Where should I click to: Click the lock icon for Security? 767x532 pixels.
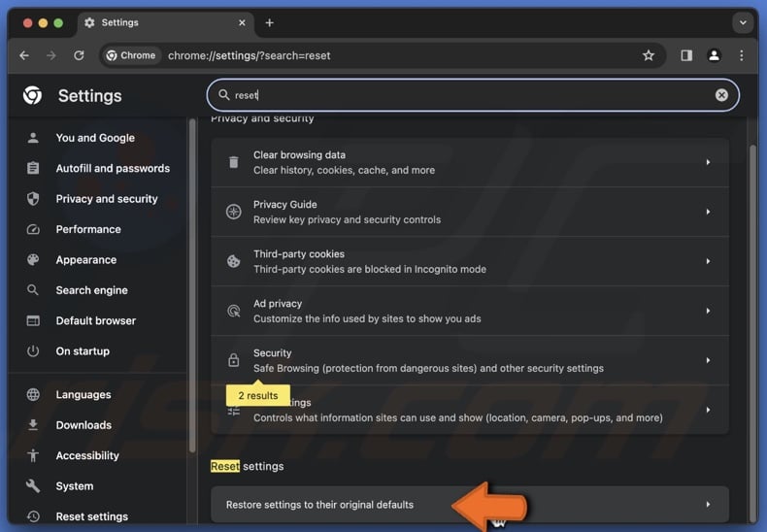pos(234,360)
